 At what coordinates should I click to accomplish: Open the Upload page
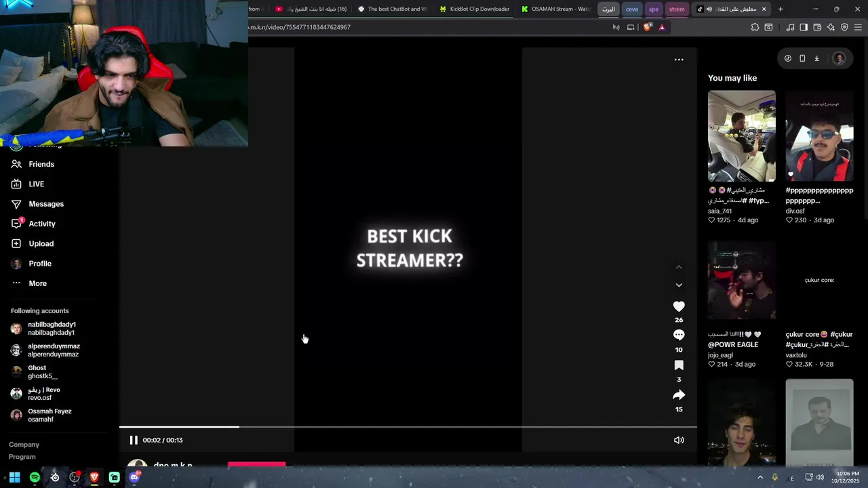point(33,243)
